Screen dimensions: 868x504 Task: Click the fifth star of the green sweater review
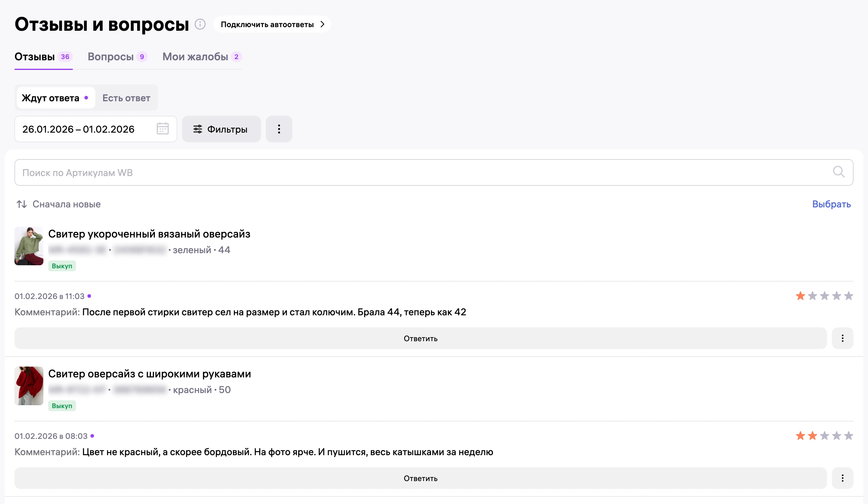tap(849, 296)
